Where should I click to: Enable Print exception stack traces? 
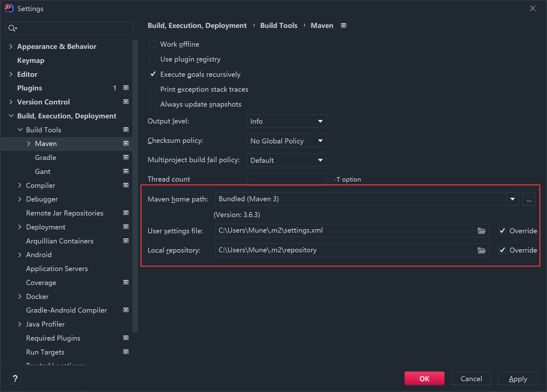(x=153, y=89)
